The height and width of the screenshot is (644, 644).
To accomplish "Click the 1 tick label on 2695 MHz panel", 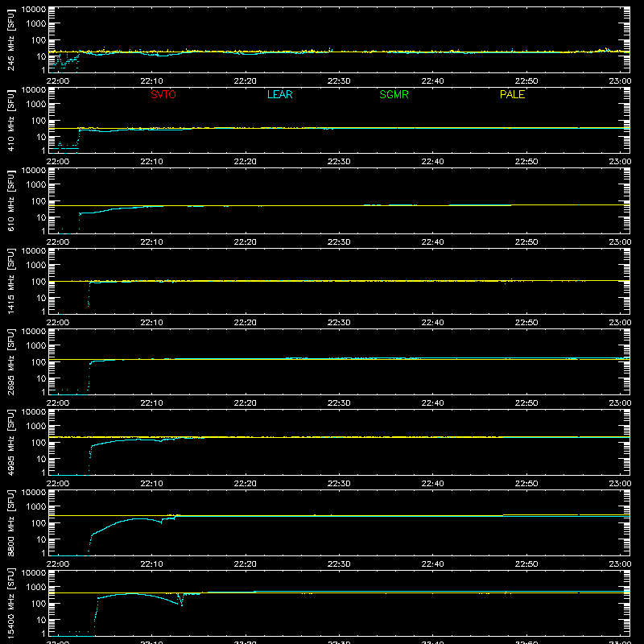I will (x=43, y=392).
